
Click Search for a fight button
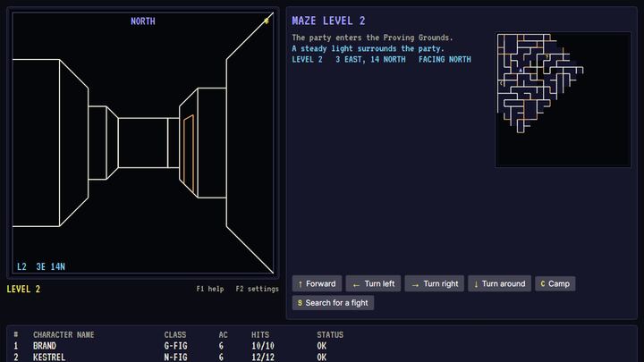point(333,303)
